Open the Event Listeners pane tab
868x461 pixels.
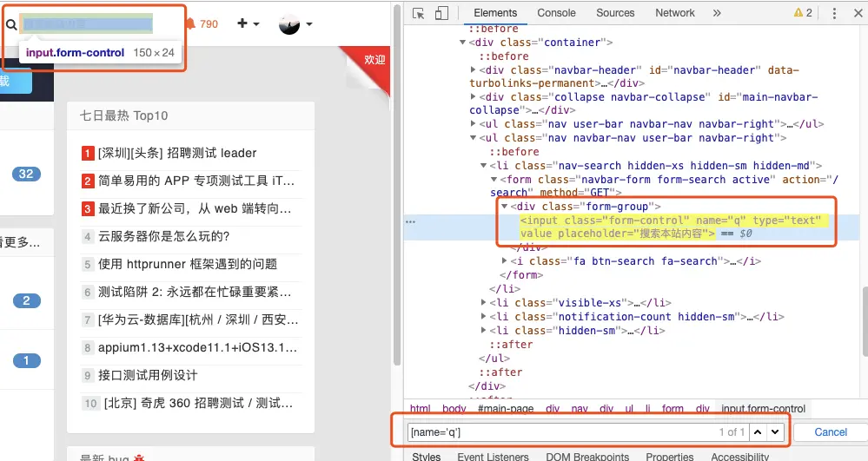[493, 457]
